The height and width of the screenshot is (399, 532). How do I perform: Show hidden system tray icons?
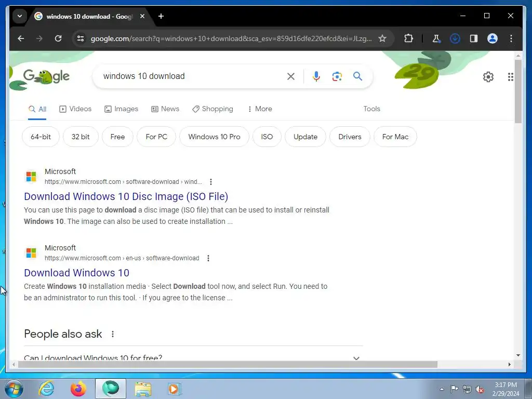pos(442,389)
